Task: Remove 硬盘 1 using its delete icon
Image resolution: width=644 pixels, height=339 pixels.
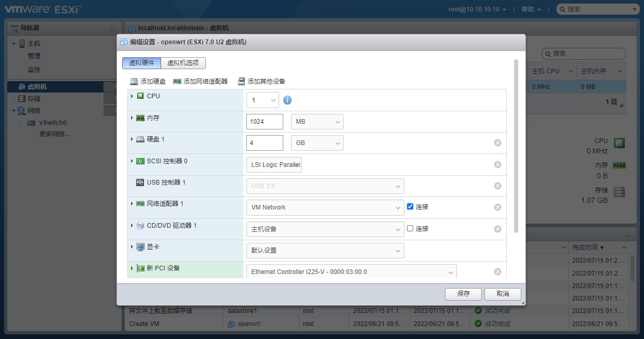Action: (497, 142)
